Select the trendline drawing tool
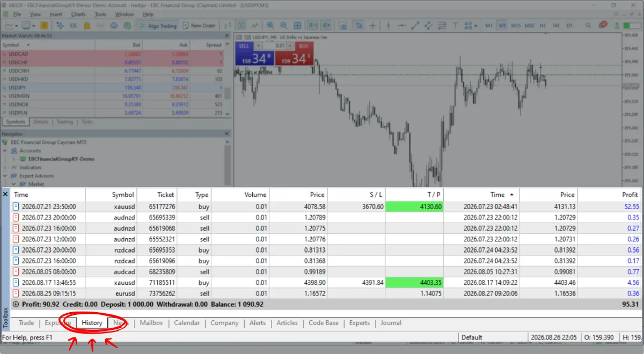644x354 pixels. coord(415,25)
